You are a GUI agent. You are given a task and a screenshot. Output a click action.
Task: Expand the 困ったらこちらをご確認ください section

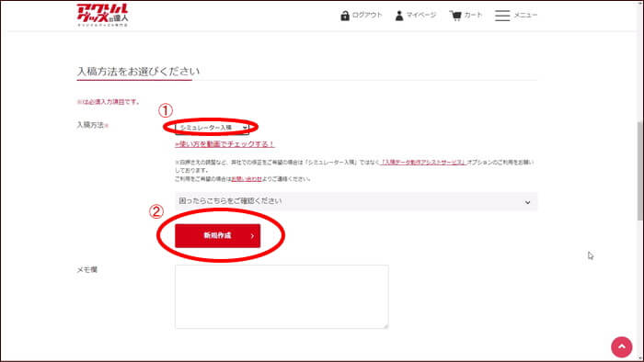point(356,201)
